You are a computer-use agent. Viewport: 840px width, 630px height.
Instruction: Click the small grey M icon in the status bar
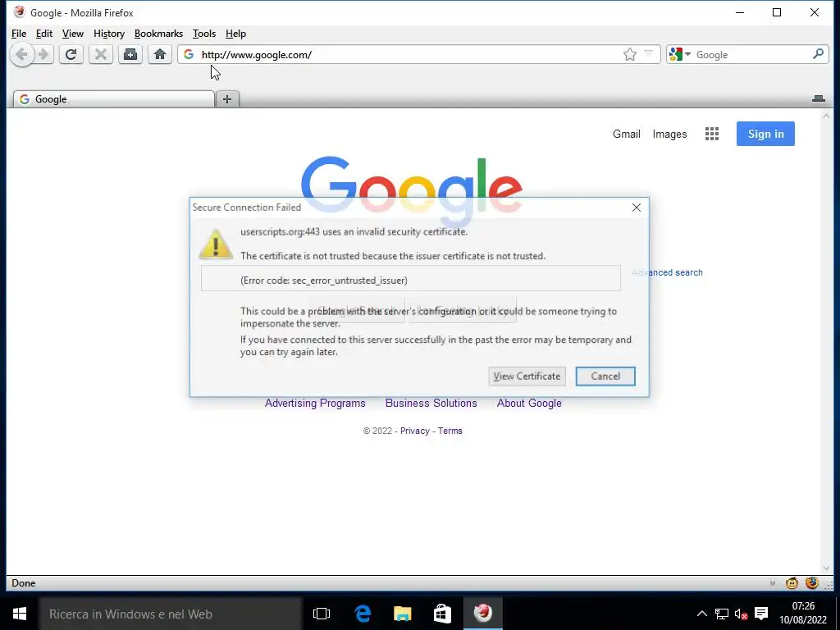click(x=773, y=583)
